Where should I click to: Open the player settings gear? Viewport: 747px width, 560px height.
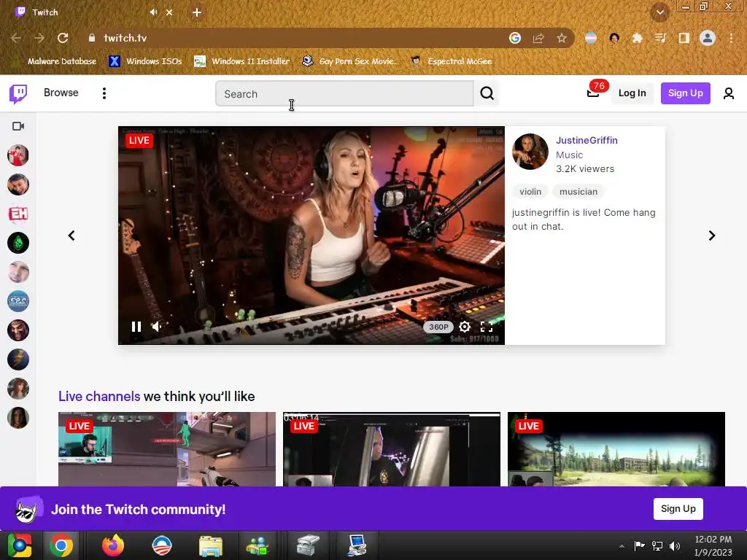tap(465, 327)
